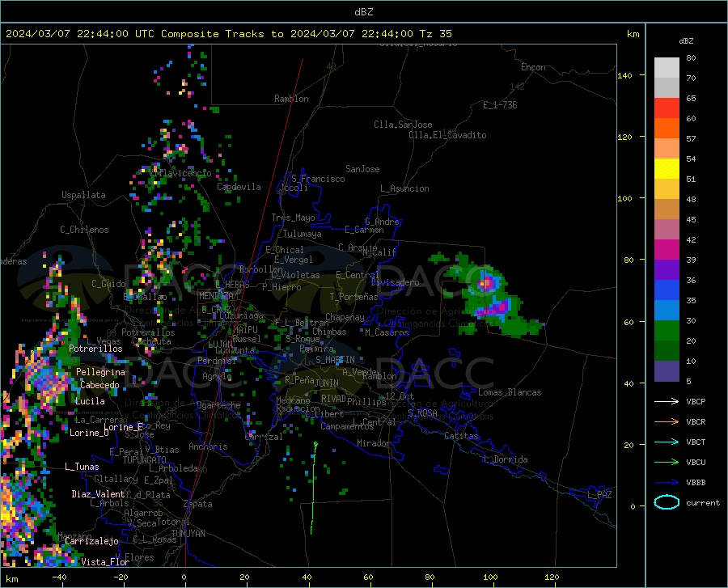Click the E_1-736 label
Screen dimensions: 728x588
click(x=500, y=105)
